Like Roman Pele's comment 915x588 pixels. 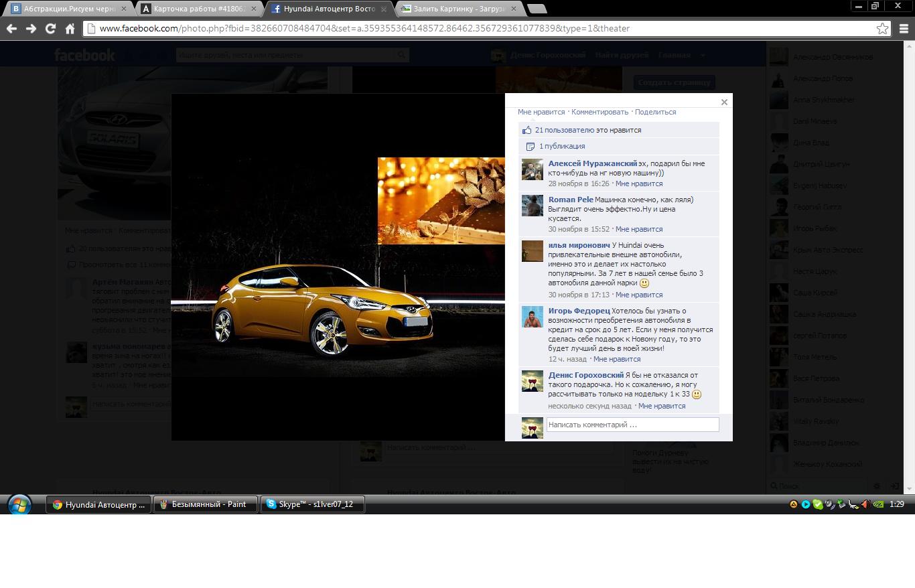(x=638, y=229)
